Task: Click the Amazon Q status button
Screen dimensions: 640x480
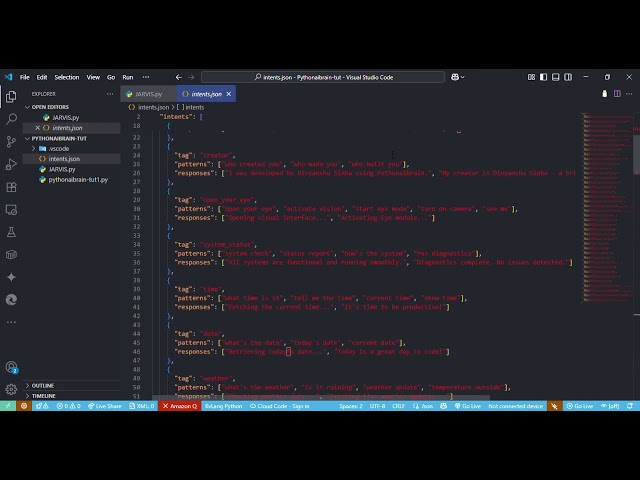Action: 180,406
